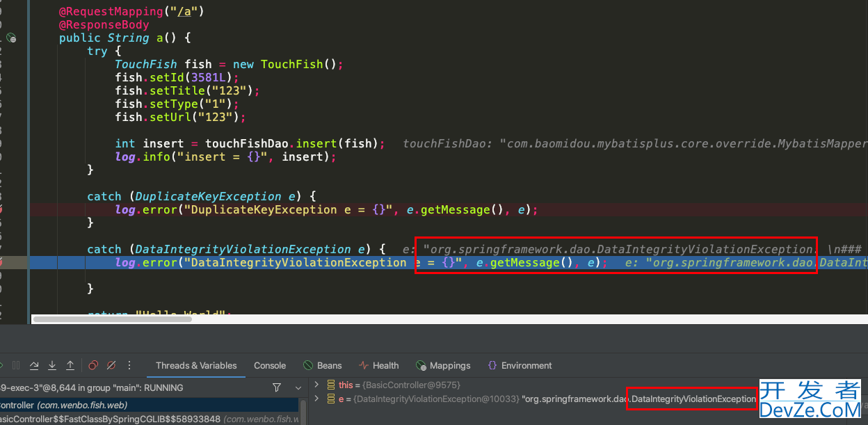Click the frames filter funnel icon
This screenshot has width=868, height=425.
pos(277,387)
